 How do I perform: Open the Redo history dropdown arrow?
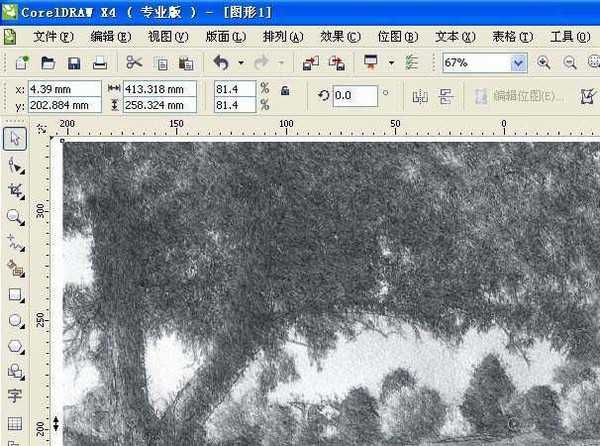281,63
